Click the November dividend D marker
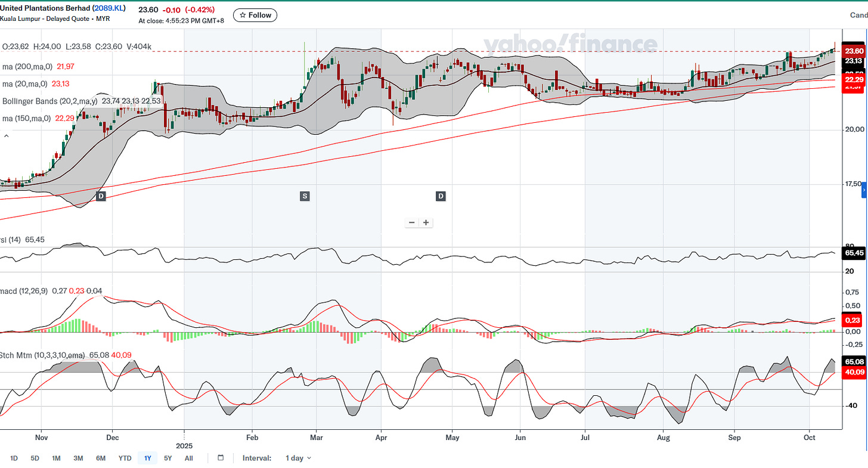The height and width of the screenshot is (468, 868). click(x=101, y=196)
